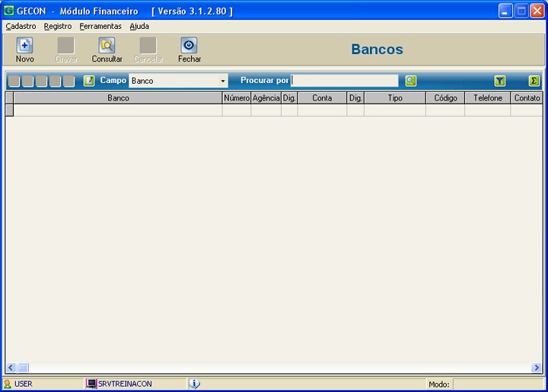Open the Consultar search tool
Viewport: 548px width, 392px height.
tap(107, 46)
